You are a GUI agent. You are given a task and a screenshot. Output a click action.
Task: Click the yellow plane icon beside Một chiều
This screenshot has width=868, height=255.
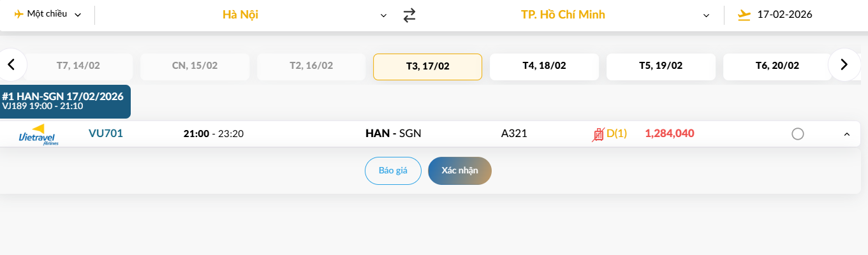tap(18, 14)
